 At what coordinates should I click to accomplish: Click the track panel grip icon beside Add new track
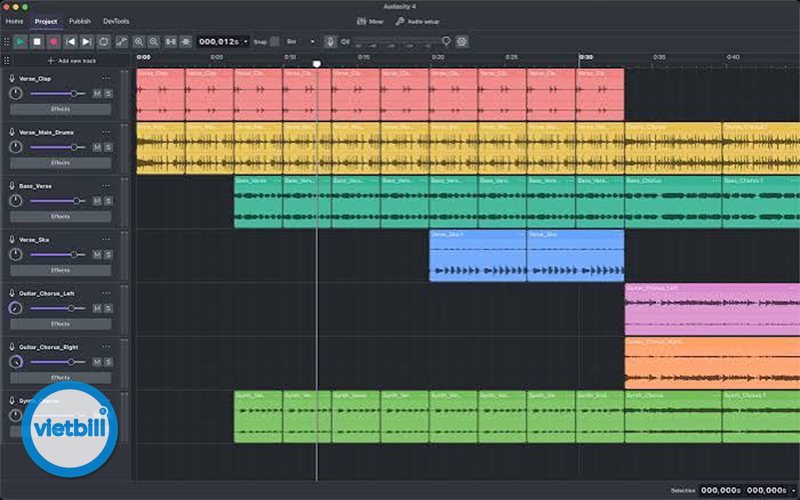7,61
